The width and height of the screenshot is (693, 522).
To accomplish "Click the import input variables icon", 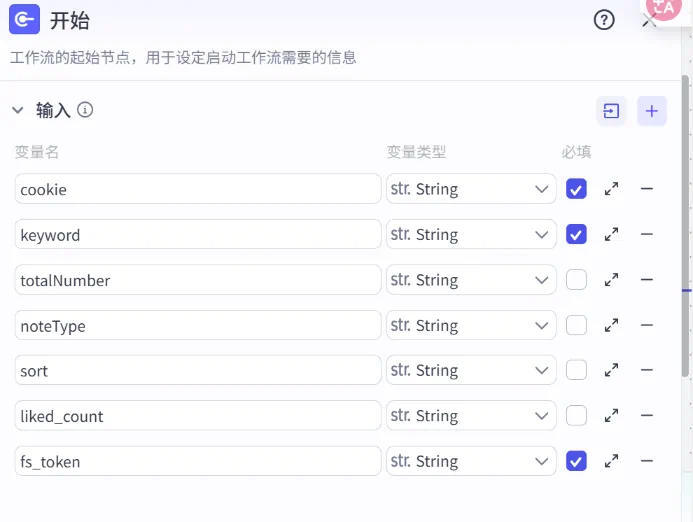I will pyautogui.click(x=611, y=111).
